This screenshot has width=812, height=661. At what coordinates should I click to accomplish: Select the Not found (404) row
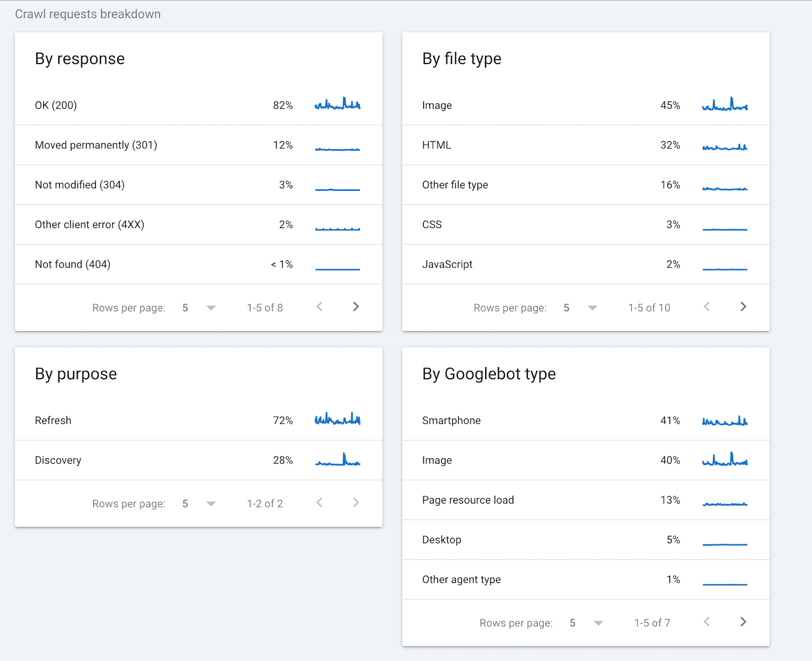pyautogui.click(x=198, y=265)
